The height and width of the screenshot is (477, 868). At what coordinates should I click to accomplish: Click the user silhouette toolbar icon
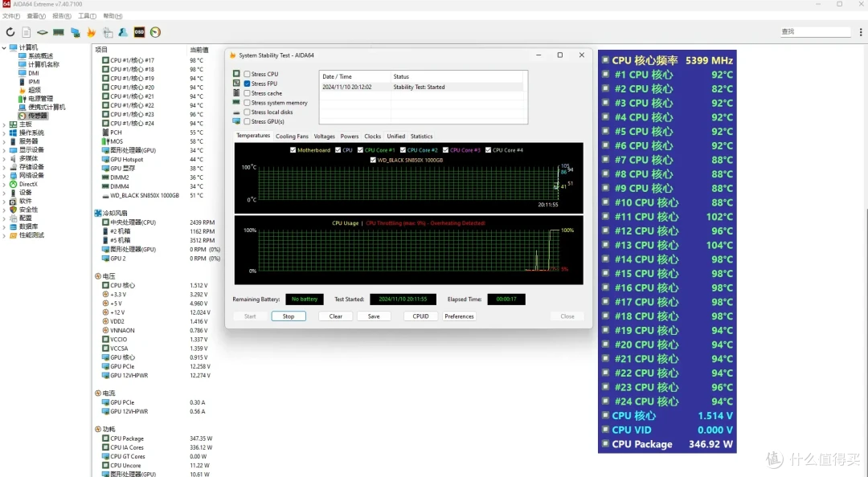123,32
